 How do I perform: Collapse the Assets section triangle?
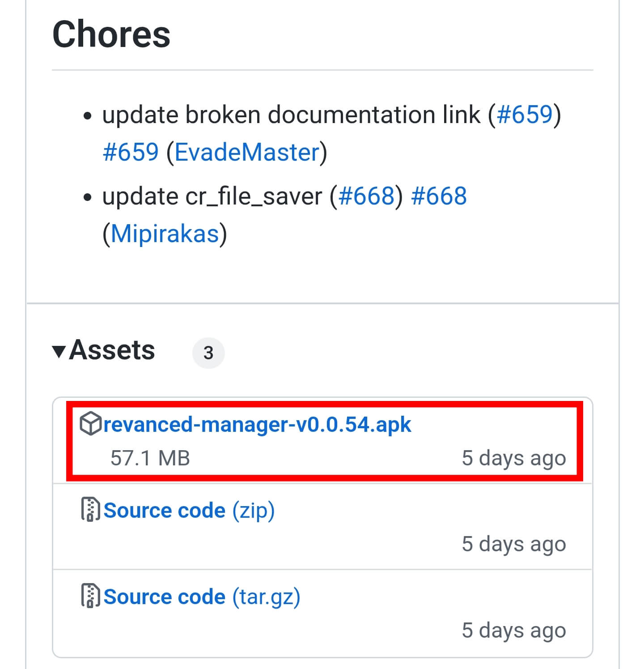[x=59, y=352]
